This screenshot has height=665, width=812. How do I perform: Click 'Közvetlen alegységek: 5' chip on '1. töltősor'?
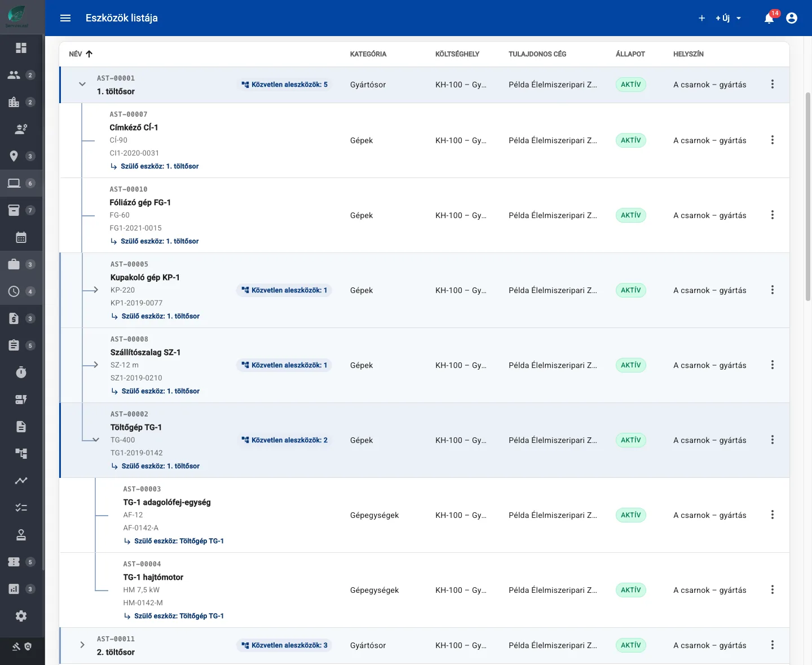284,85
